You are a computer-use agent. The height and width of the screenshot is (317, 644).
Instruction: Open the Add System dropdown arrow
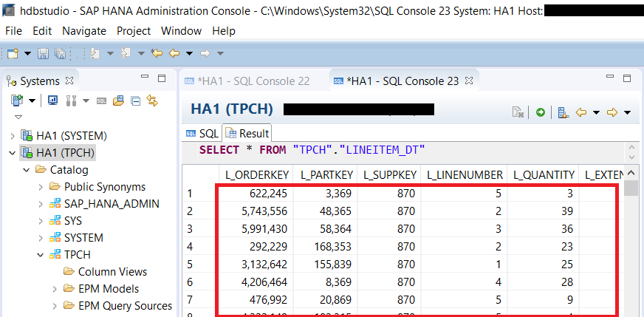(32, 100)
